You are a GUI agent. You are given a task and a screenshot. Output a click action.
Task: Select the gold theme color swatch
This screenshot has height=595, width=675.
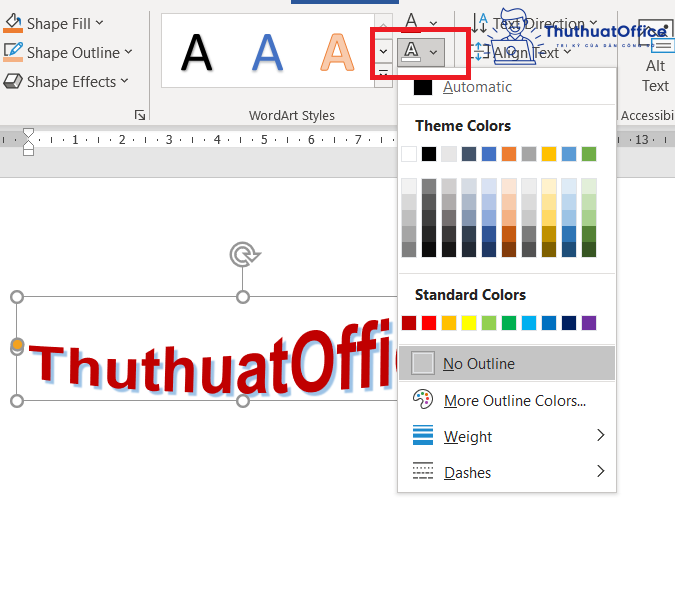point(549,154)
